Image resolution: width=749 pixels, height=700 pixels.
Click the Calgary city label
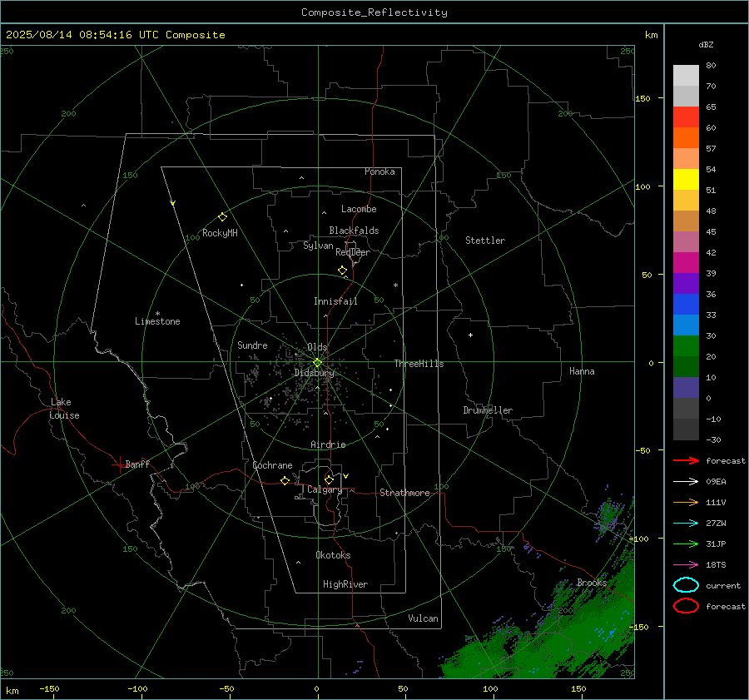click(x=325, y=489)
